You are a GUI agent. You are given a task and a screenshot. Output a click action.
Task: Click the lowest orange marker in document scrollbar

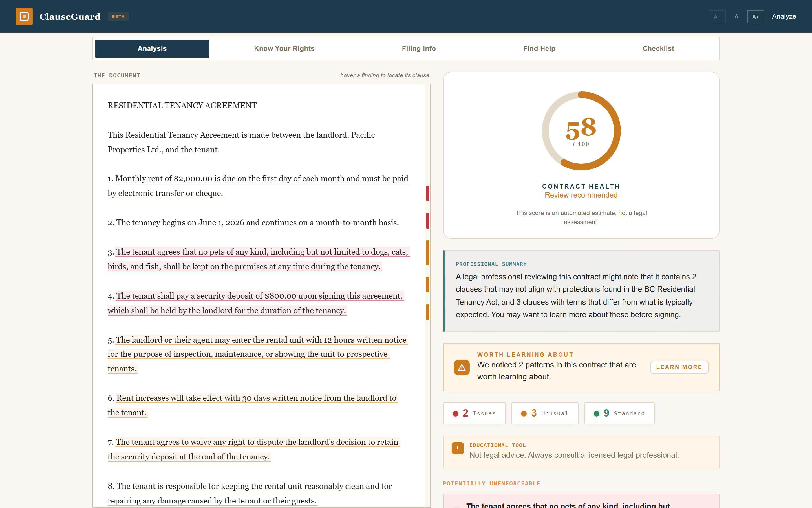[x=427, y=312]
